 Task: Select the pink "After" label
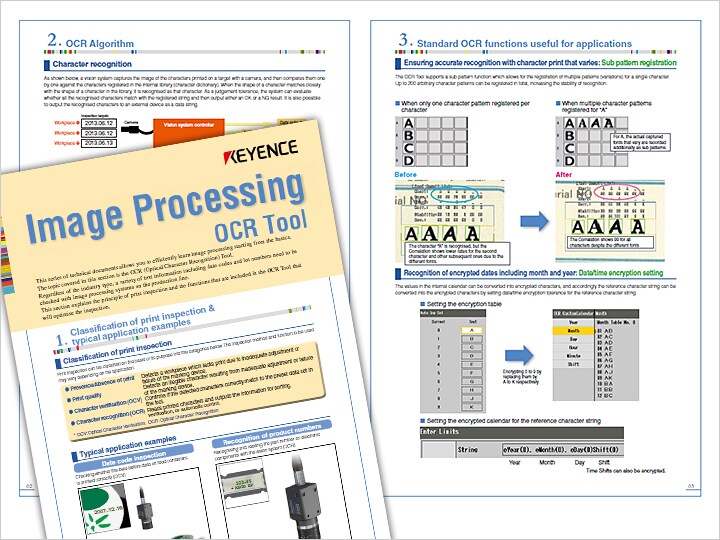[563, 174]
